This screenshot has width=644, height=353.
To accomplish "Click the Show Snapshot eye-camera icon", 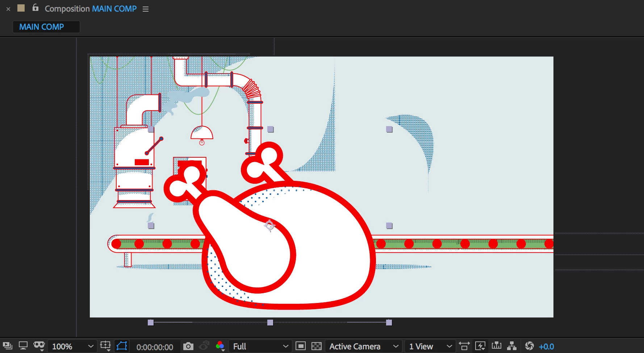I will coord(204,346).
